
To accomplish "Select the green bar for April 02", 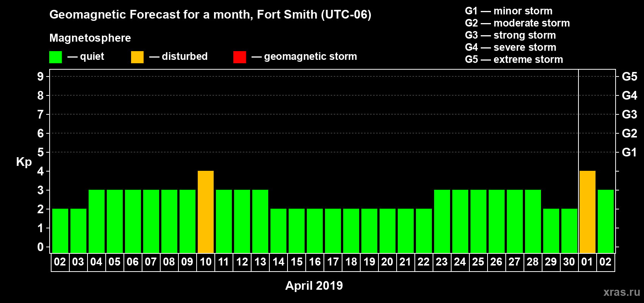I will (x=60, y=231).
